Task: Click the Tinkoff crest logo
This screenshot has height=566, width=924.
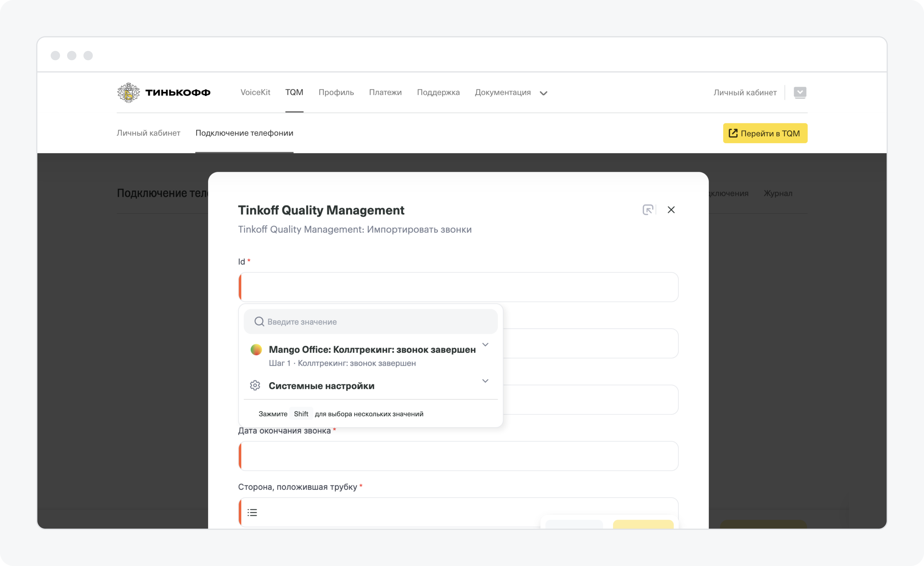Action: point(128,92)
